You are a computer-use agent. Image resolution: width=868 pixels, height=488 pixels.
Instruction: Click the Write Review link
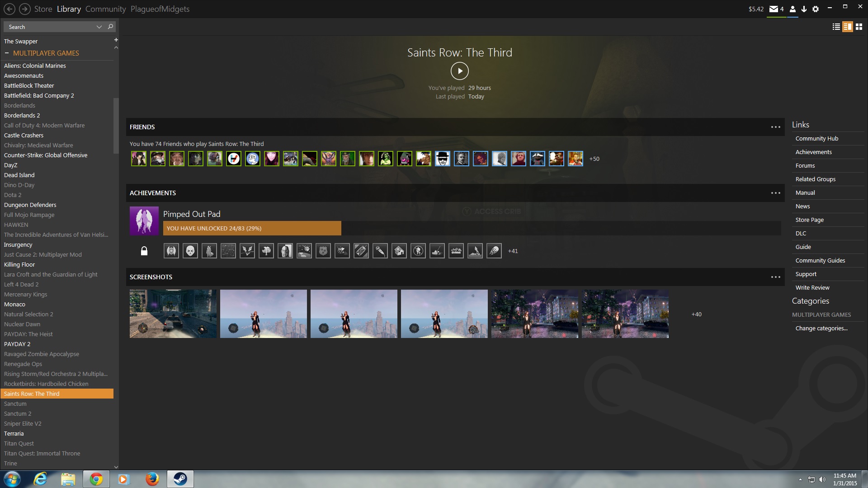[x=812, y=288]
